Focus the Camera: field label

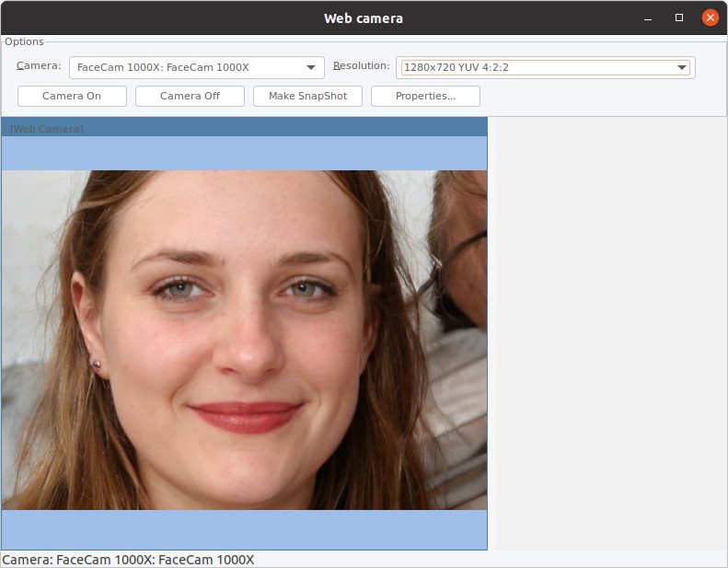point(39,66)
